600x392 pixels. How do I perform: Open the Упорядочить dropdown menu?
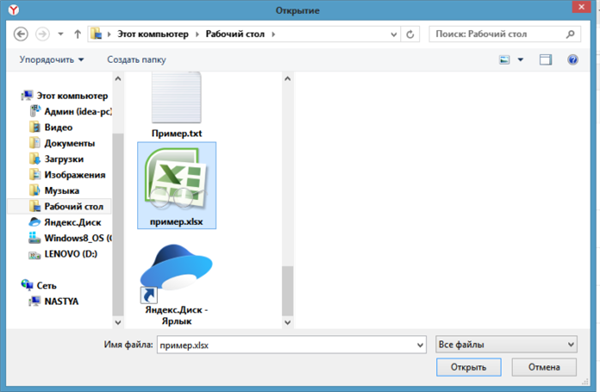51,60
